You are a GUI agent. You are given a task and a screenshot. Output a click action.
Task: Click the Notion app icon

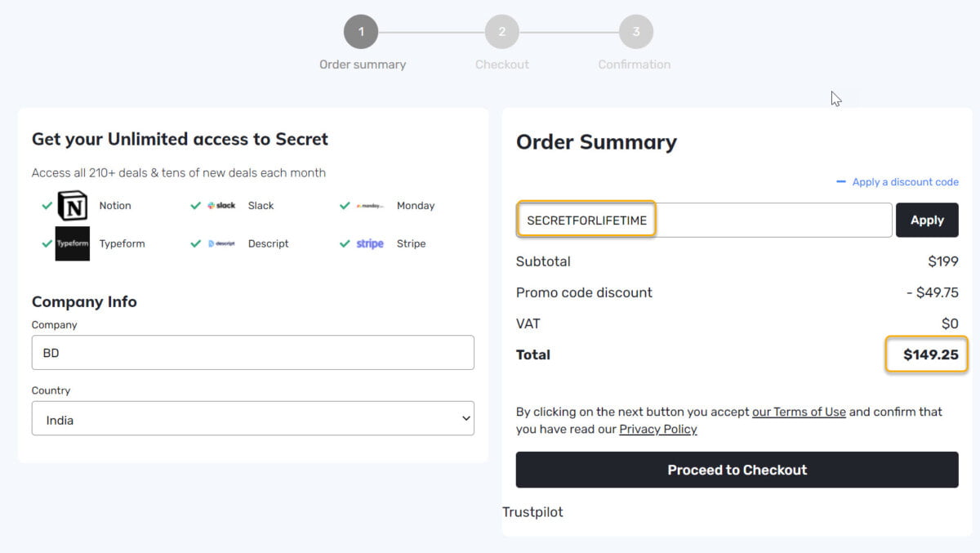click(x=72, y=206)
